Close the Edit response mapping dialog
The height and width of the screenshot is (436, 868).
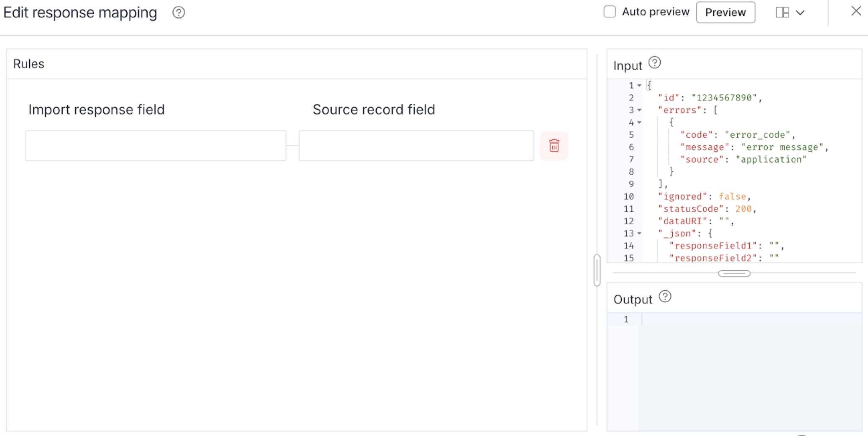pos(856,11)
